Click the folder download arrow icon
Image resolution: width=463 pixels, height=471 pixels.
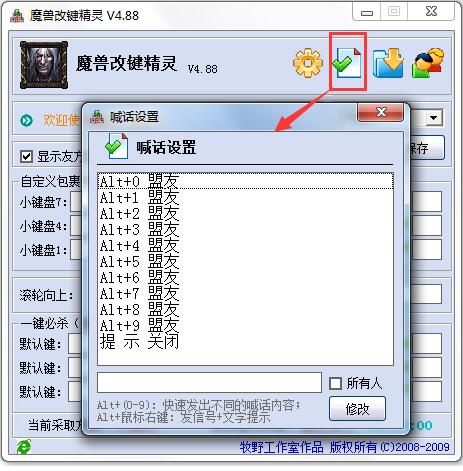(x=389, y=63)
